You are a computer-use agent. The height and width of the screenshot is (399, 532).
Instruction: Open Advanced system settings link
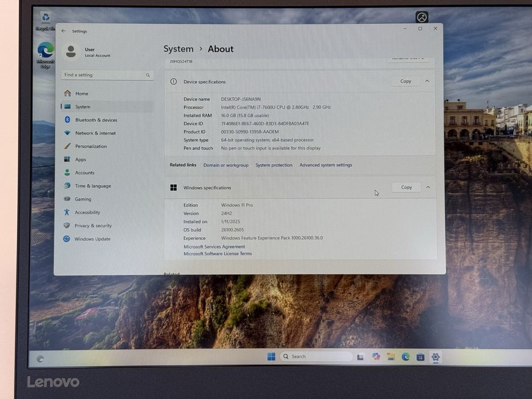click(326, 165)
